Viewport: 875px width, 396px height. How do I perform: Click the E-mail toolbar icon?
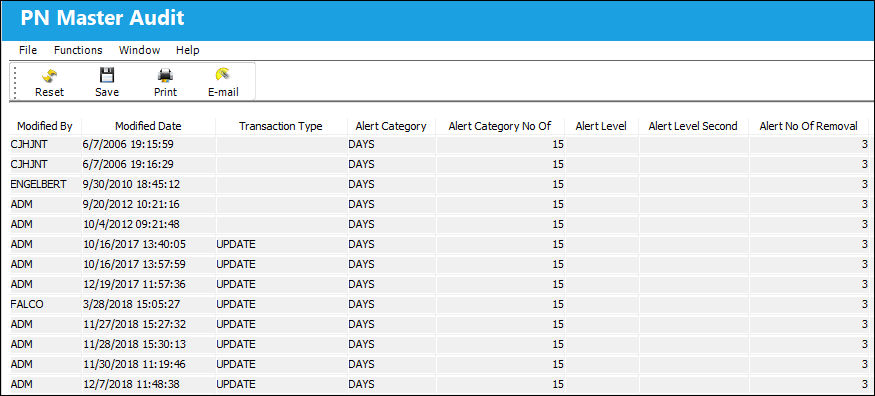coord(223,74)
